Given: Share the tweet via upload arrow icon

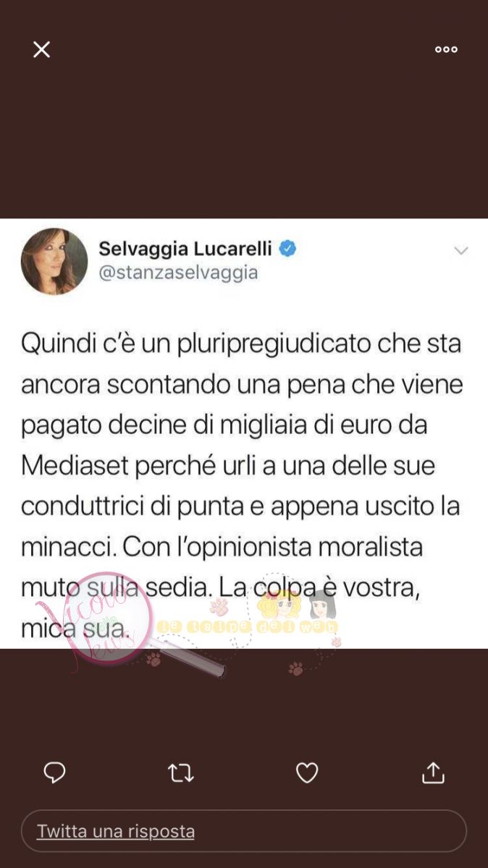Looking at the screenshot, I should coord(433,772).
